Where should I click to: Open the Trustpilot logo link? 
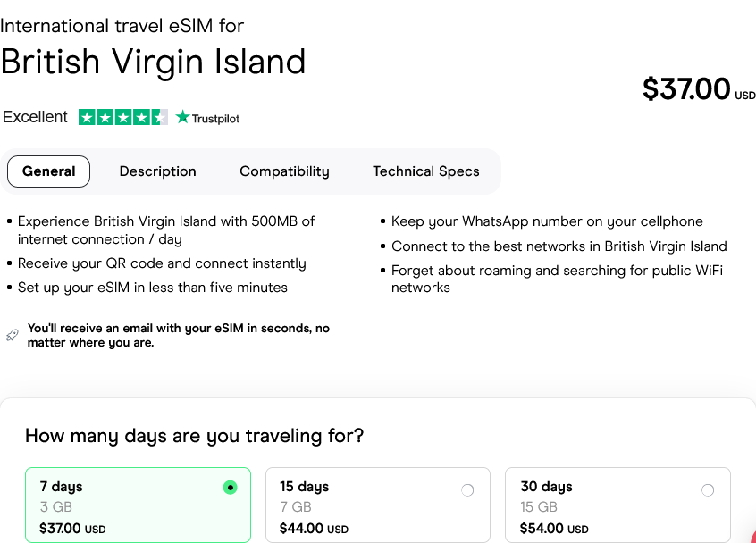tap(207, 118)
